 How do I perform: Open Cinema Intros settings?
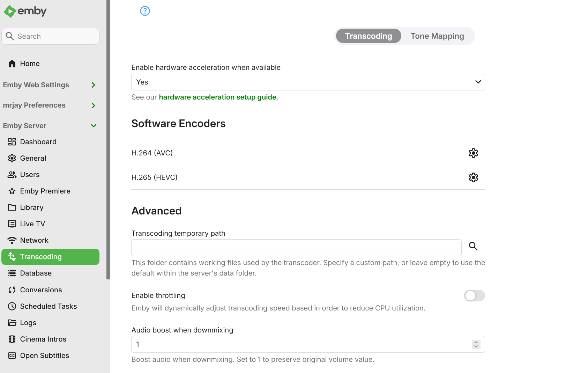click(x=43, y=339)
